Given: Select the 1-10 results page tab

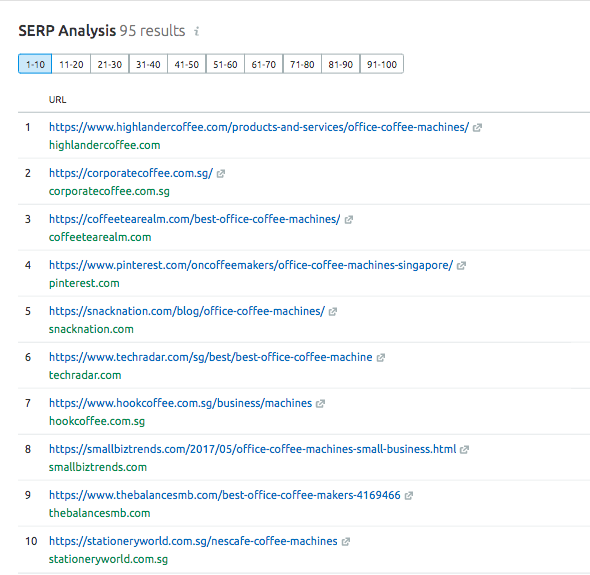Looking at the screenshot, I should click(35, 64).
